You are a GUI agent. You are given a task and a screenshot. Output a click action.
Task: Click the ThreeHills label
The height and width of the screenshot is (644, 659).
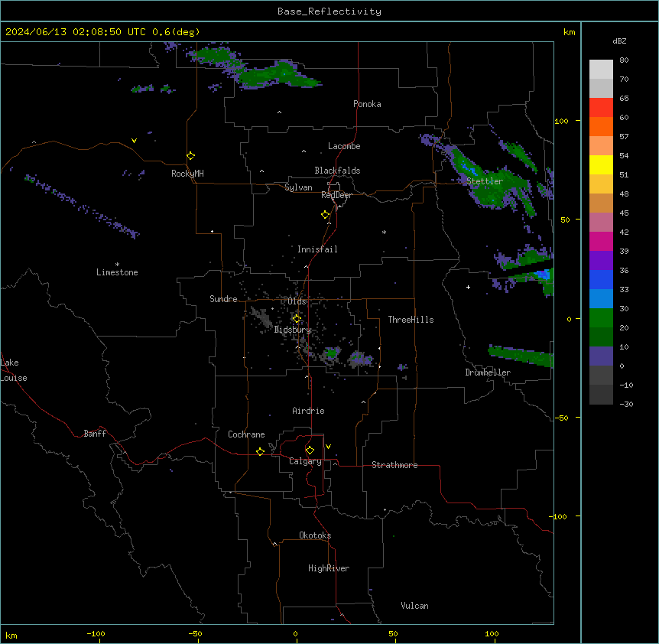pyautogui.click(x=411, y=320)
